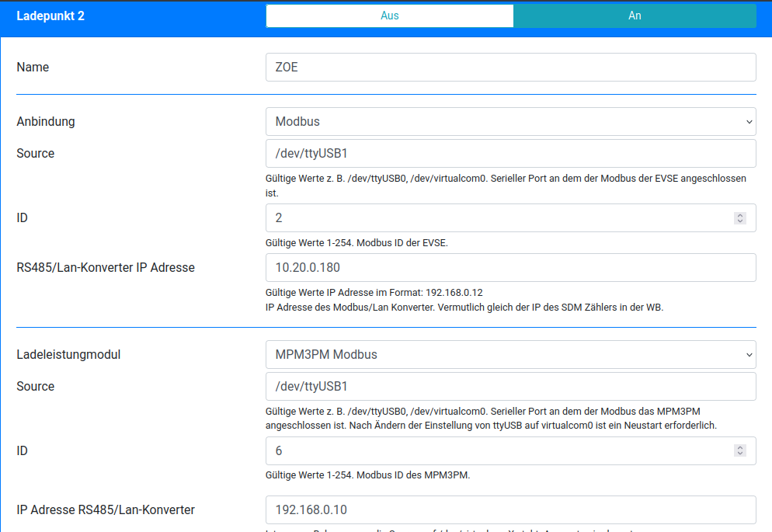
Task: Edit the IP address field showing 192.168.0.10
Action: pyautogui.click(x=510, y=510)
